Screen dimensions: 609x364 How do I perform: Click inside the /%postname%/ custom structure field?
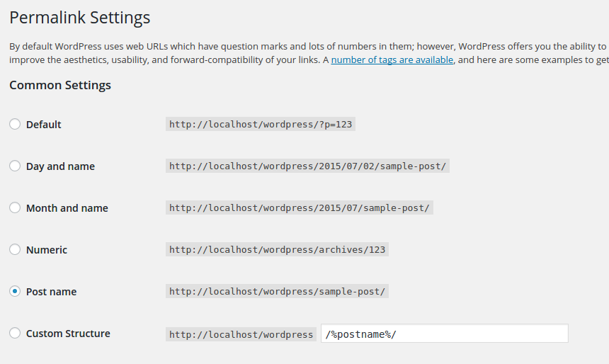[444, 334]
